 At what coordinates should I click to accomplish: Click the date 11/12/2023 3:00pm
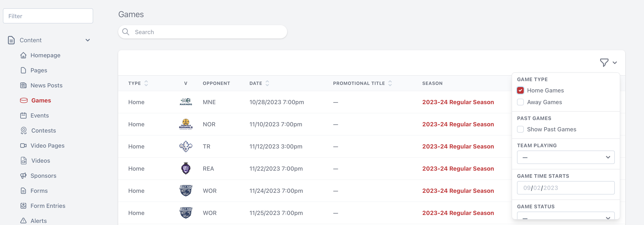pyautogui.click(x=276, y=146)
